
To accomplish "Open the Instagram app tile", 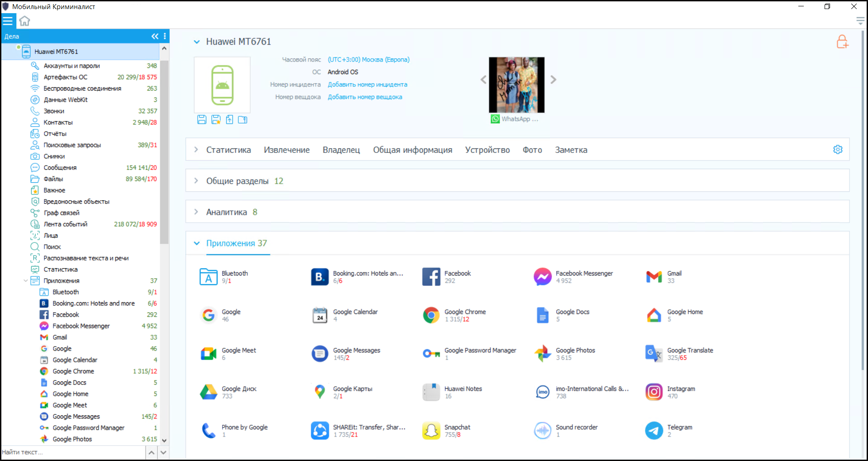I will 670,392.
